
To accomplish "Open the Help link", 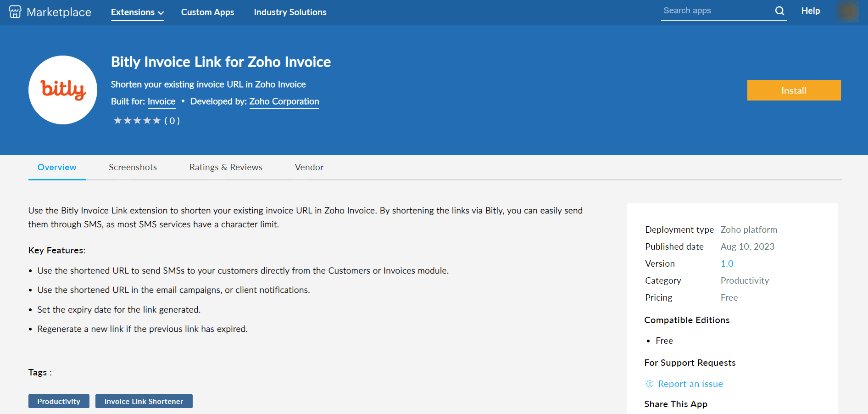I will (x=810, y=11).
